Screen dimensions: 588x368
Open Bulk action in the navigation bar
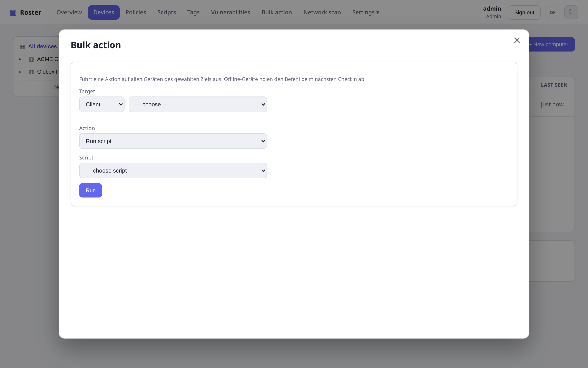click(x=276, y=12)
